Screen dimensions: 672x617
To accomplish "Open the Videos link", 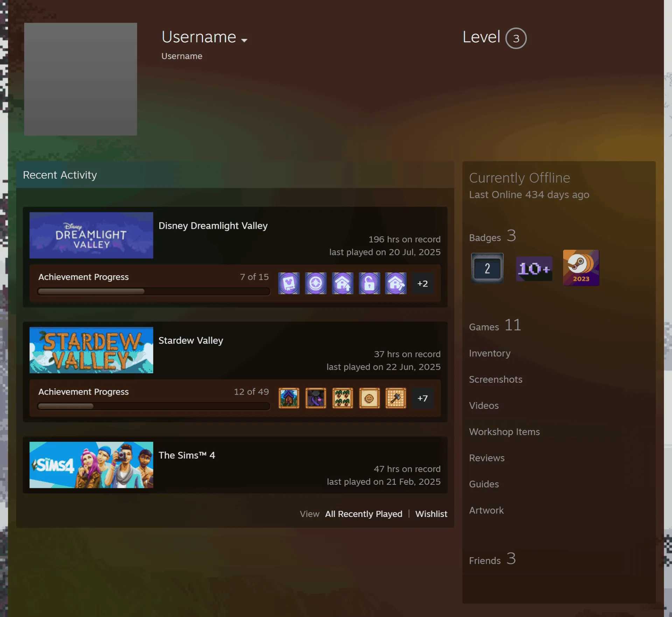I will (x=484, y=406).
